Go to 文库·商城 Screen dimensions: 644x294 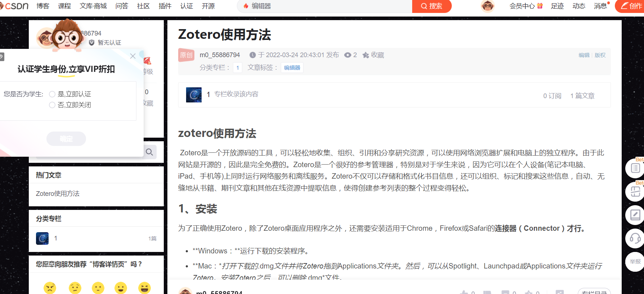pos(93,6)
